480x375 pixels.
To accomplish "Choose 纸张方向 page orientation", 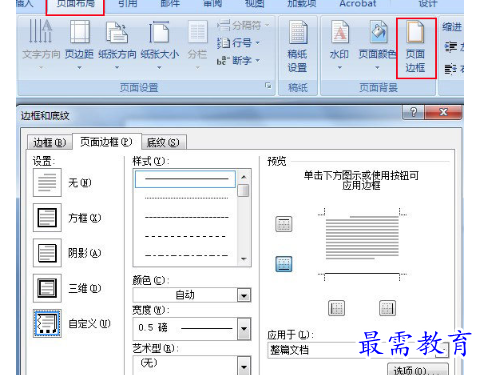I will coord(117,44).
